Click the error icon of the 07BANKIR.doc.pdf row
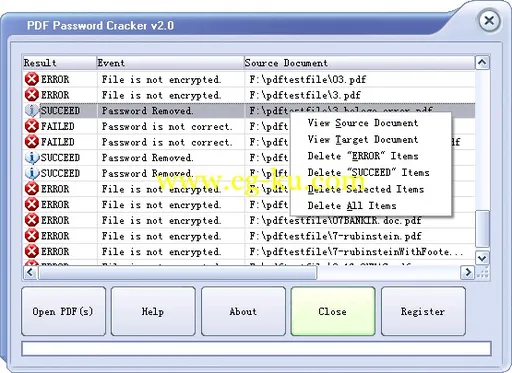The height and width of the screenshot is (373, 512). [32, 220]
